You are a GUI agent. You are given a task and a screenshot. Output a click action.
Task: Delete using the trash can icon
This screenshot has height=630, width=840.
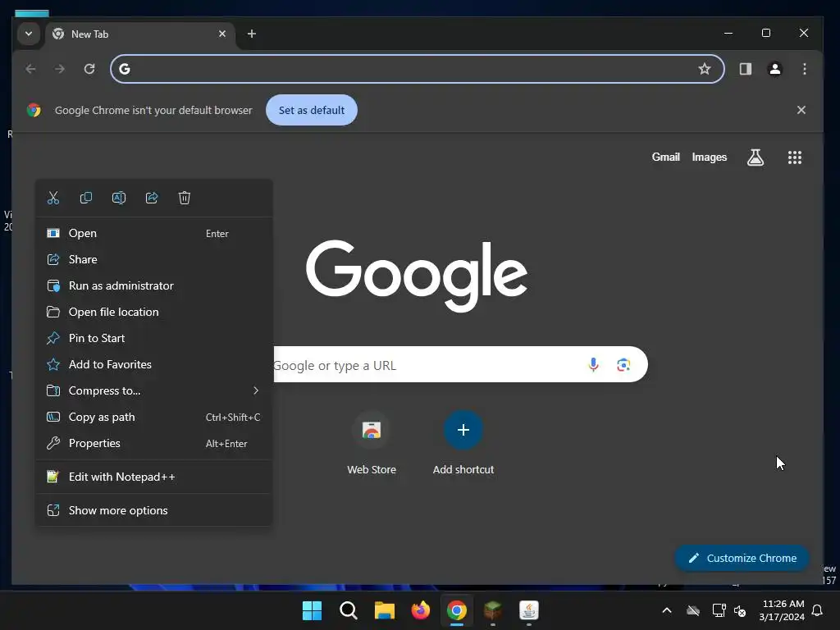[x=185, y=199]
